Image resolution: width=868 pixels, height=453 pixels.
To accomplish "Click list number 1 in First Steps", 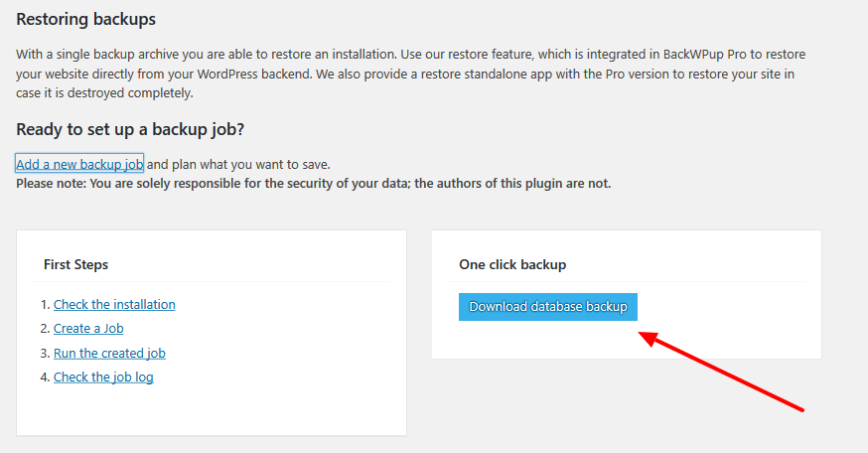I will 45,305.
